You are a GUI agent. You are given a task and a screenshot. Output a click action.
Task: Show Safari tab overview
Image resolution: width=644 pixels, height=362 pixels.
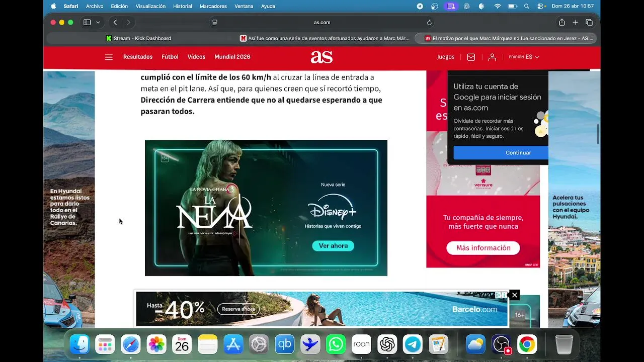tap(589, 22)
